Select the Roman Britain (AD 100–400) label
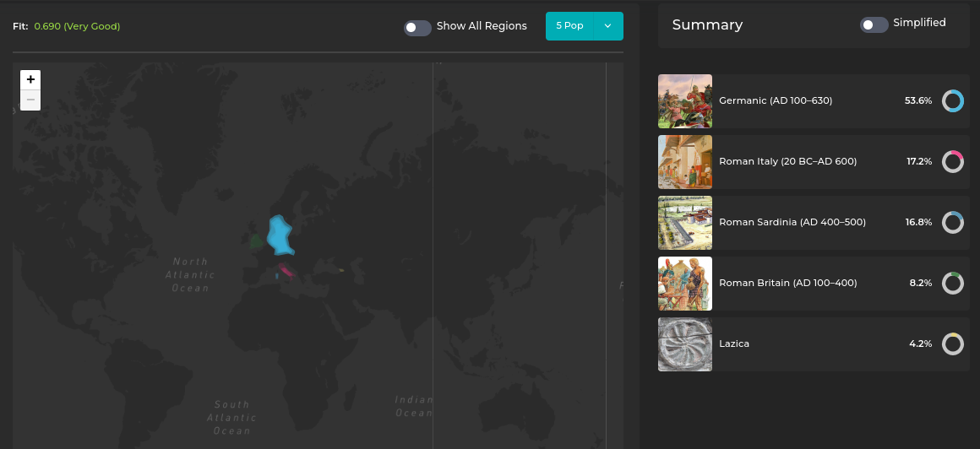The image size is (980, 449). [x=788, y=283]
